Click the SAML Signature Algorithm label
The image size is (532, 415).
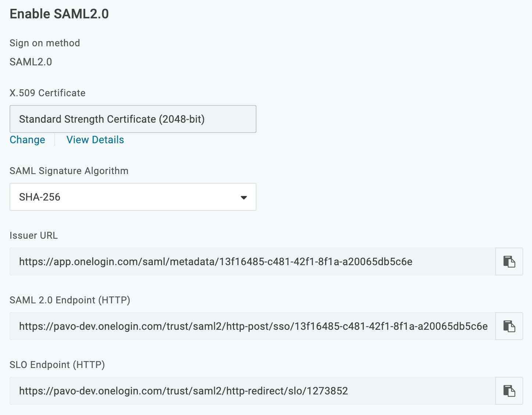click(69, 171)
